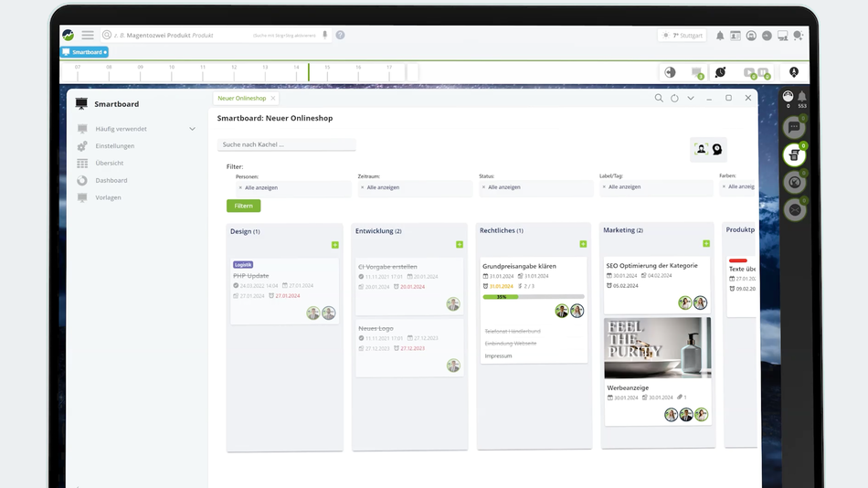Screen dimensions: 868x488
Task: Click the head-with-clock icon
Action: 717,149
